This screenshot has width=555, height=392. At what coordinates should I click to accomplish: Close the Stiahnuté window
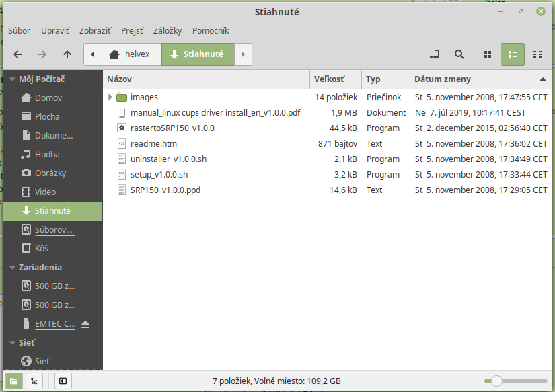540,11
